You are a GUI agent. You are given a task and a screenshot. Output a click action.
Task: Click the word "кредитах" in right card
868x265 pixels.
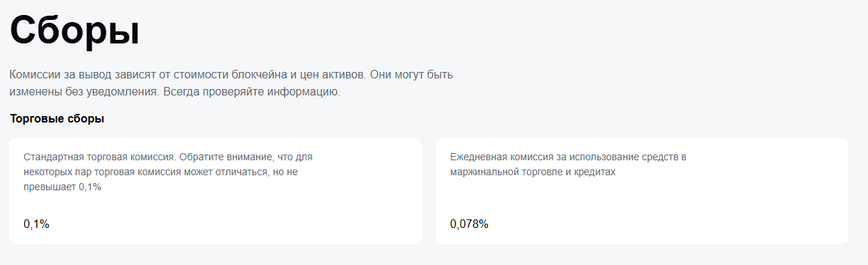pos(593,172)
